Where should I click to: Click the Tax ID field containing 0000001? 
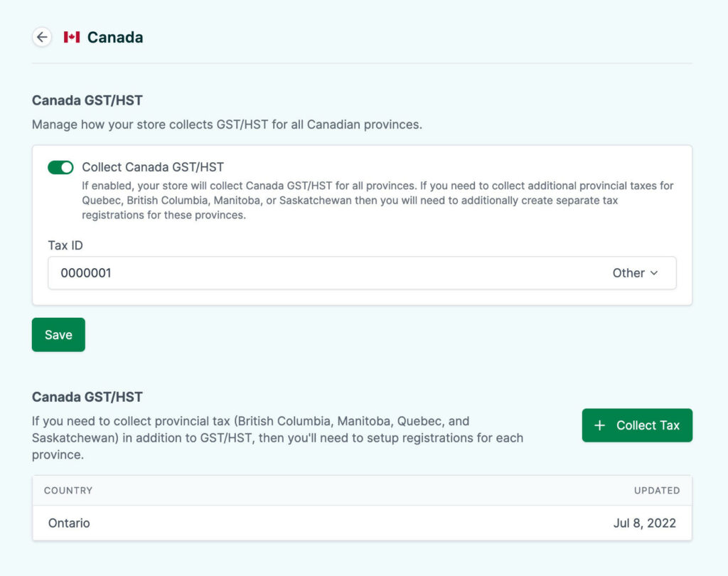[320, 273]
